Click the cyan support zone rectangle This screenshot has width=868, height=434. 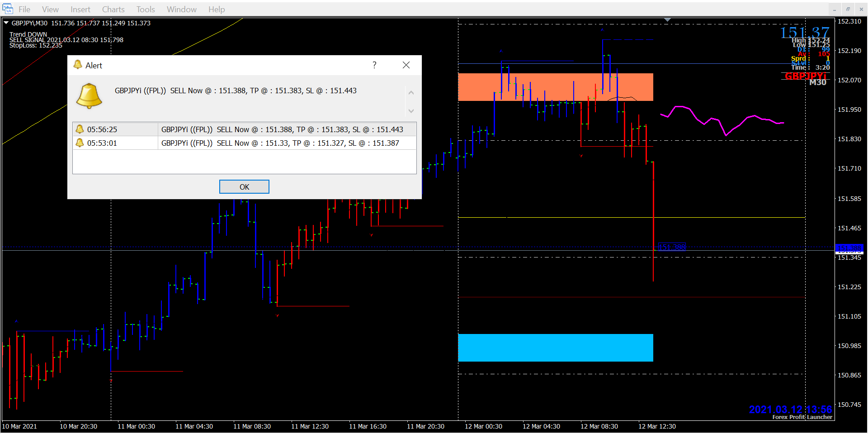555,348
